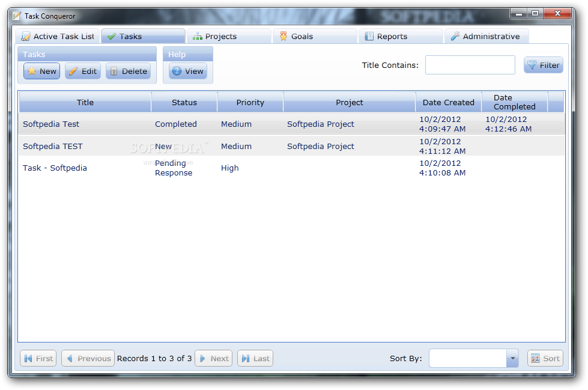Screen dimensions: 588x390
Task: Click the Reports notebook tab icon
Action: pyautogui.click(x=369, y=36)
